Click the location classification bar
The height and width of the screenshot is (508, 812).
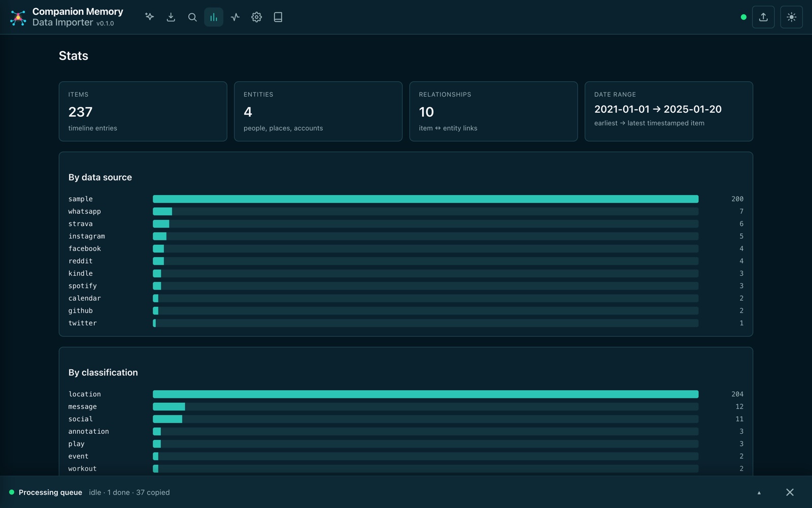426,394
